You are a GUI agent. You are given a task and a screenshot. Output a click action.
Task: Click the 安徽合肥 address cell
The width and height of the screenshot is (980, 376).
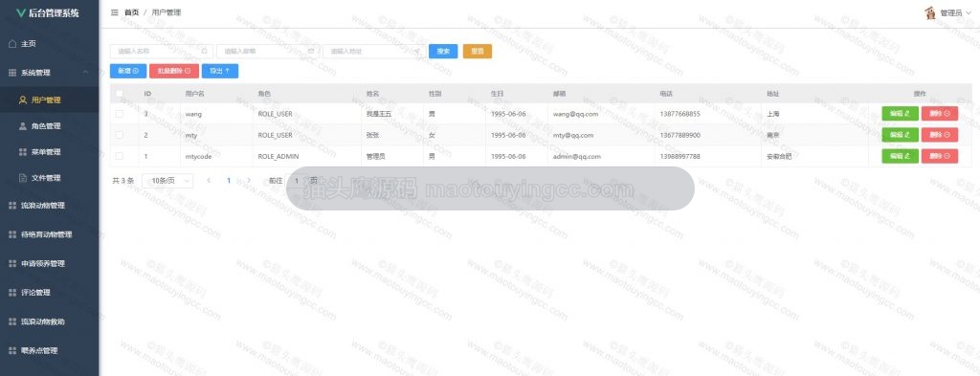click(x=779, y=156)
